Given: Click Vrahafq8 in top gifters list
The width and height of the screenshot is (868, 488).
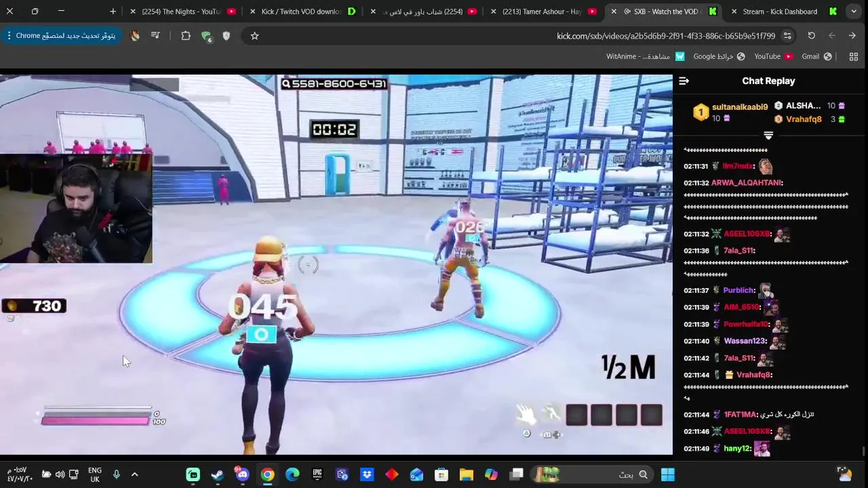Looking at the screenshot, I should click(804, 119).
